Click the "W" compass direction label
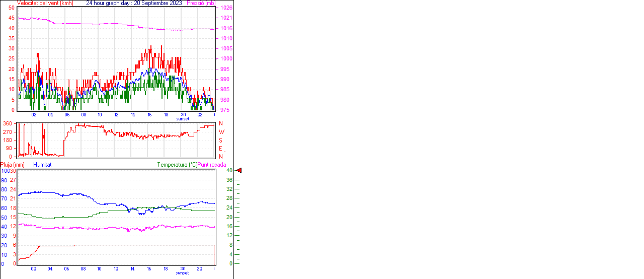This screenshot has width=644, height=279. (221, 132)
